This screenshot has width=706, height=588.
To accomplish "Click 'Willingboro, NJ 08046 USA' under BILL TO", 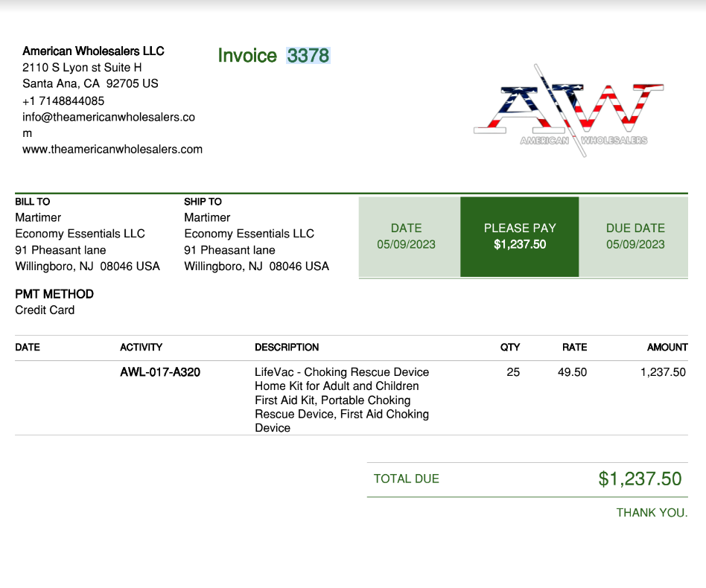I will pyautogui.click(x=88, y=266).
